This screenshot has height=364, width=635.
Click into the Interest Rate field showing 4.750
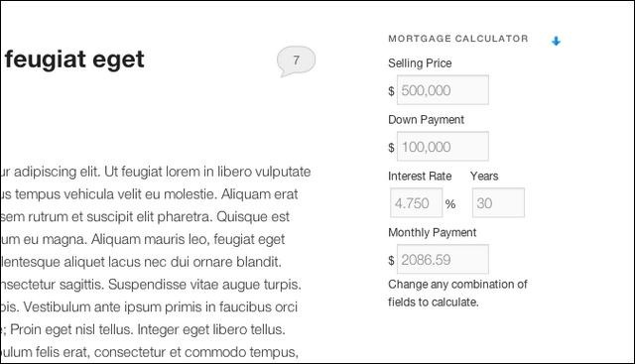click(x=417, y=202)
